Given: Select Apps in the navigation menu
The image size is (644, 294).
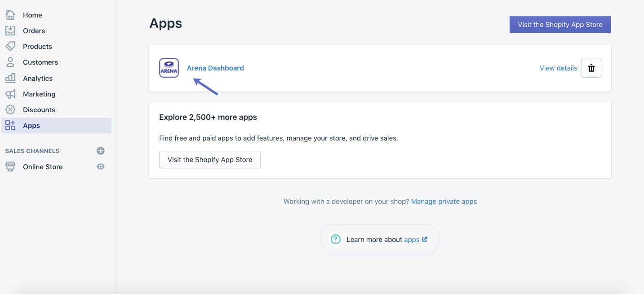Looking at the screenshot, I should tap(31, 125).
